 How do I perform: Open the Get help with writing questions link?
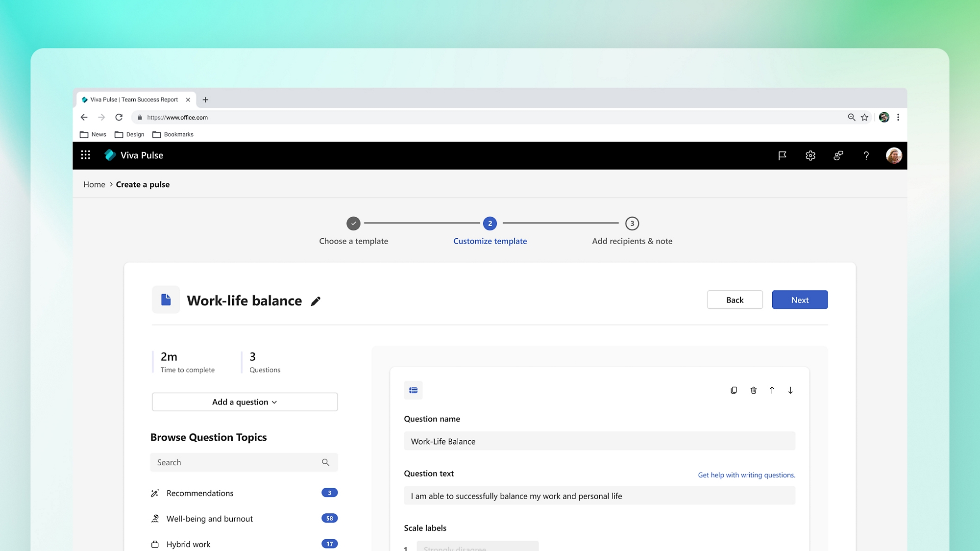pyautogui.click(x=746, y=475)
